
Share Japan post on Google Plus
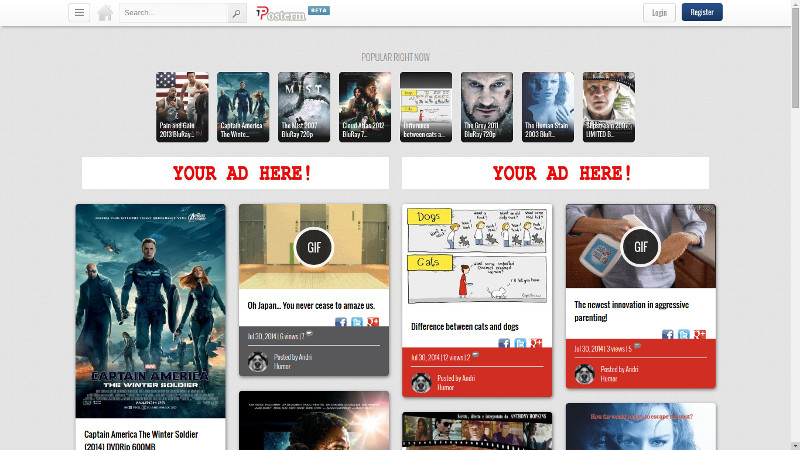pyautogui.click(x=373, y=322)
